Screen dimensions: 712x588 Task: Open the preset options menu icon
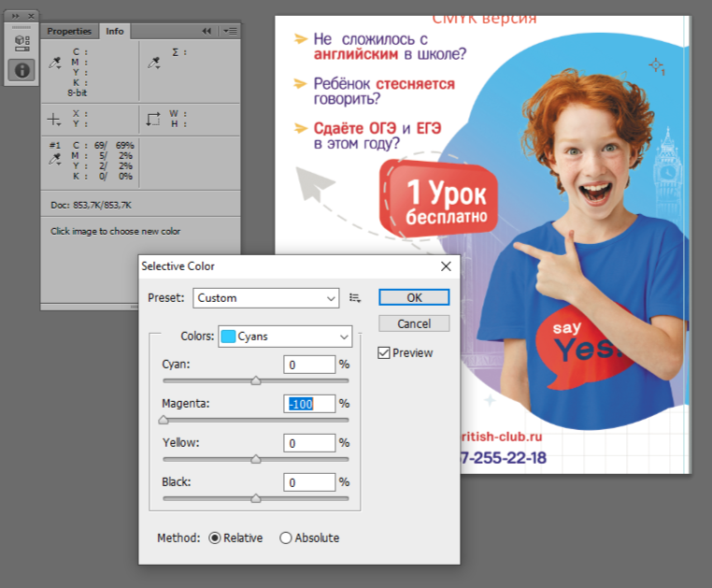[x=355, y=298]
